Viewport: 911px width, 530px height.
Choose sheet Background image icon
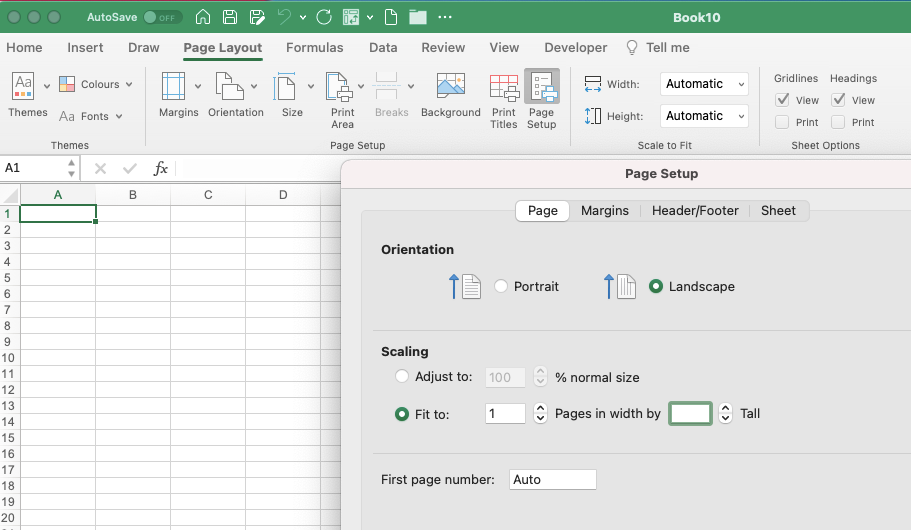(451, 86)
